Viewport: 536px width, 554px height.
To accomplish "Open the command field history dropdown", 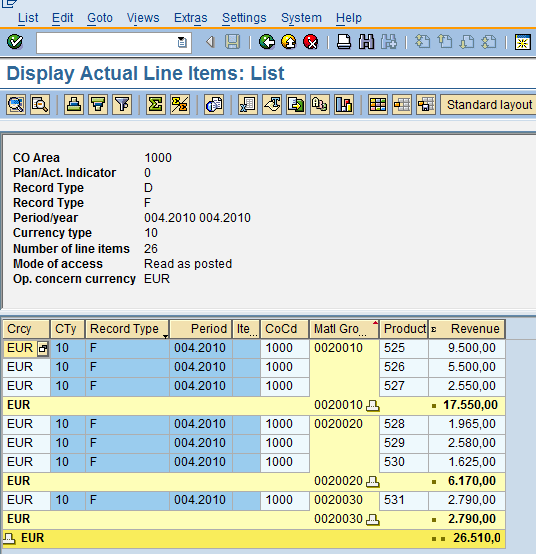I will point(182,43).
